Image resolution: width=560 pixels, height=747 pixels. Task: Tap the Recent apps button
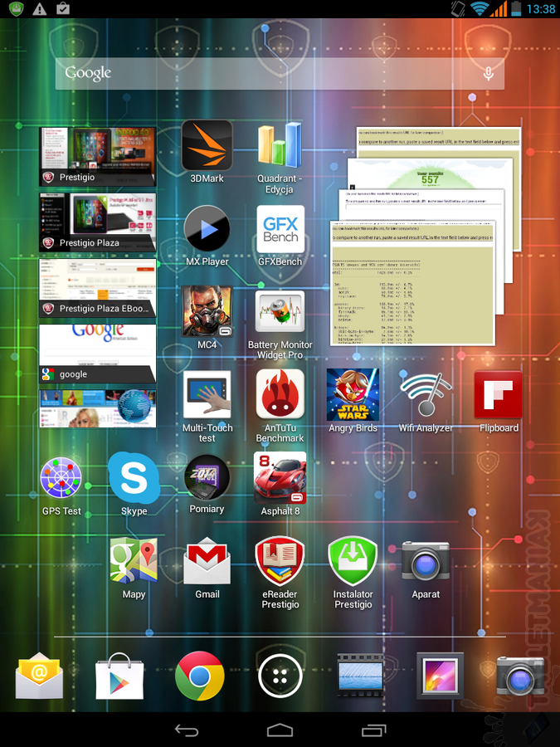tap(374, 730)
